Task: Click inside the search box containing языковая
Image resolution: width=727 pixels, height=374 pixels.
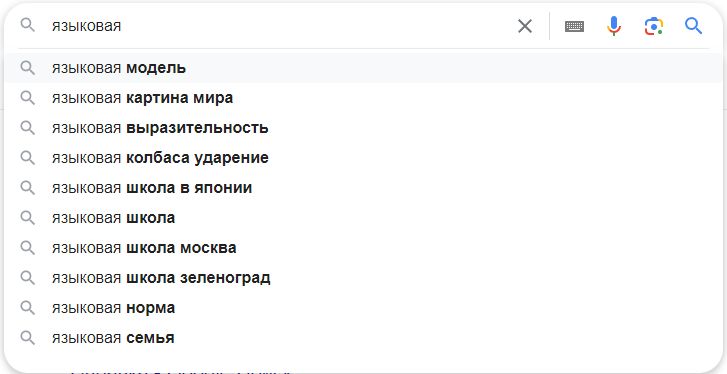Action: point(278,26)
